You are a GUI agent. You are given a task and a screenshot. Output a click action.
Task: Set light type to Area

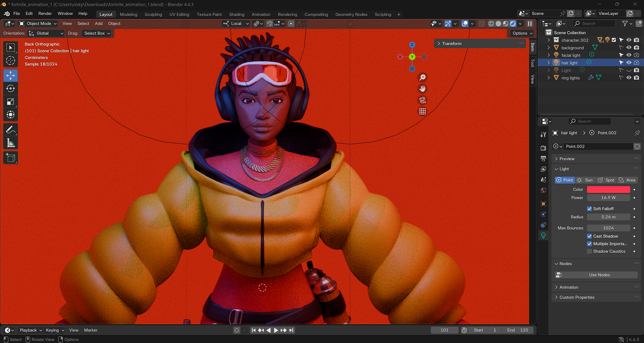click(627, 180)
